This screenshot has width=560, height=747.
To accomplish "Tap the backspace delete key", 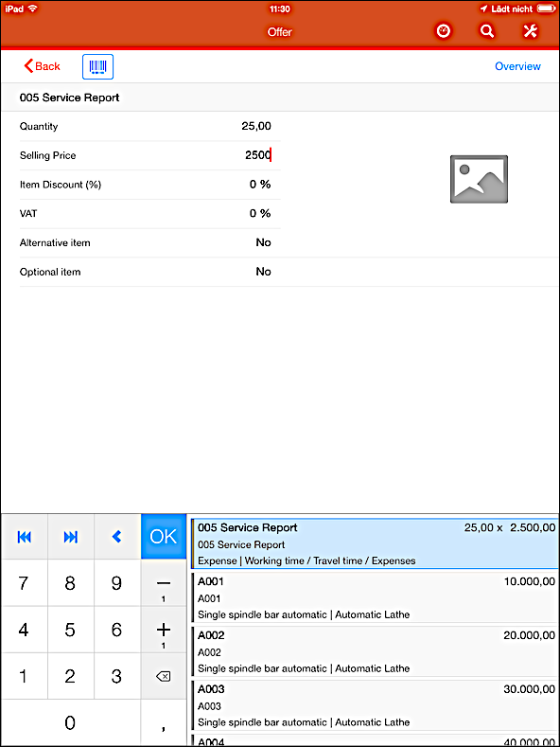I will [x=164, y=676].
